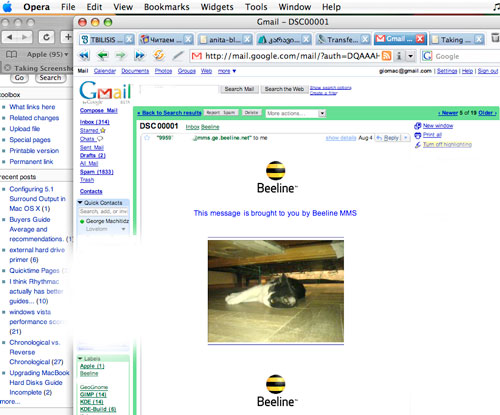
Task: Close the Gmail tab
Action: 420,39
